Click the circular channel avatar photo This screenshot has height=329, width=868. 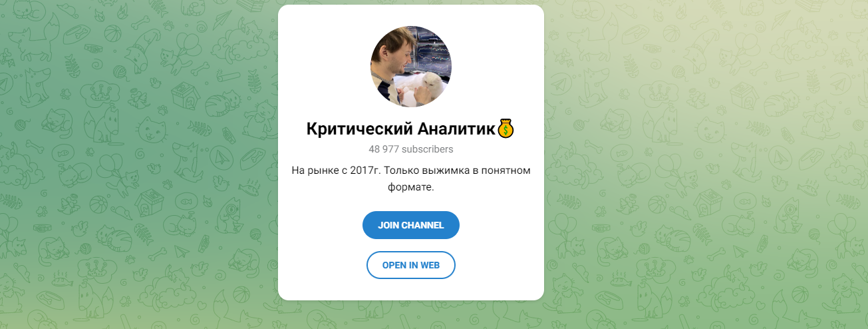(411, 67)
